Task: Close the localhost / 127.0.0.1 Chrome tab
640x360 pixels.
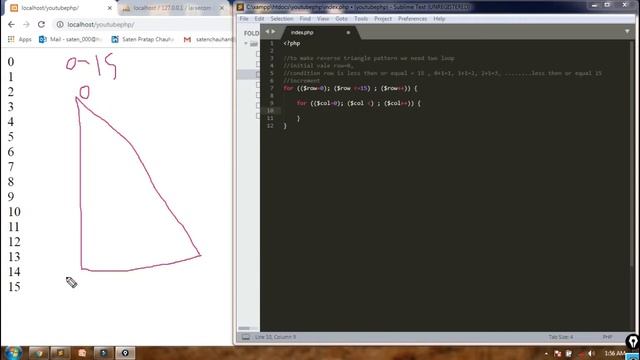Action: [x=222, y=8]
